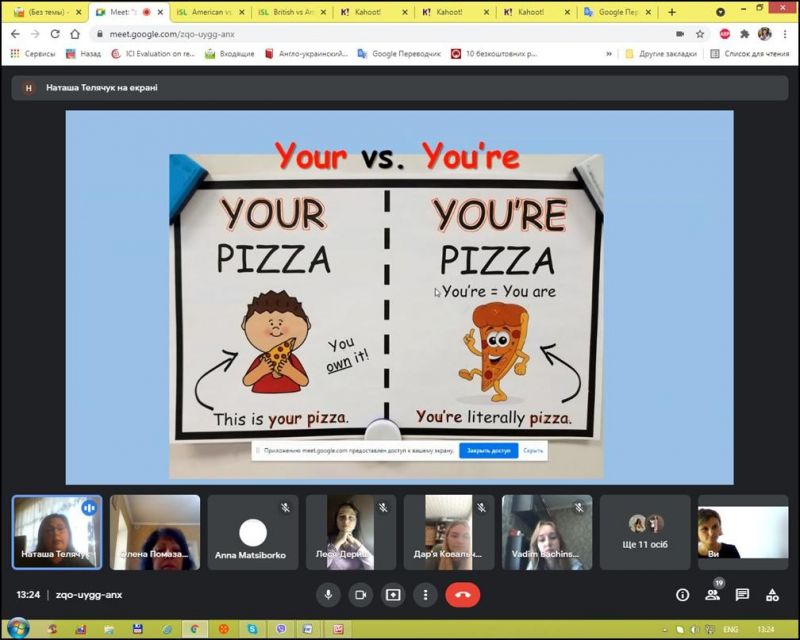Screen dimensions: 800x640
Task: Select Олена Помаза video tile
Action: [155, 532]
